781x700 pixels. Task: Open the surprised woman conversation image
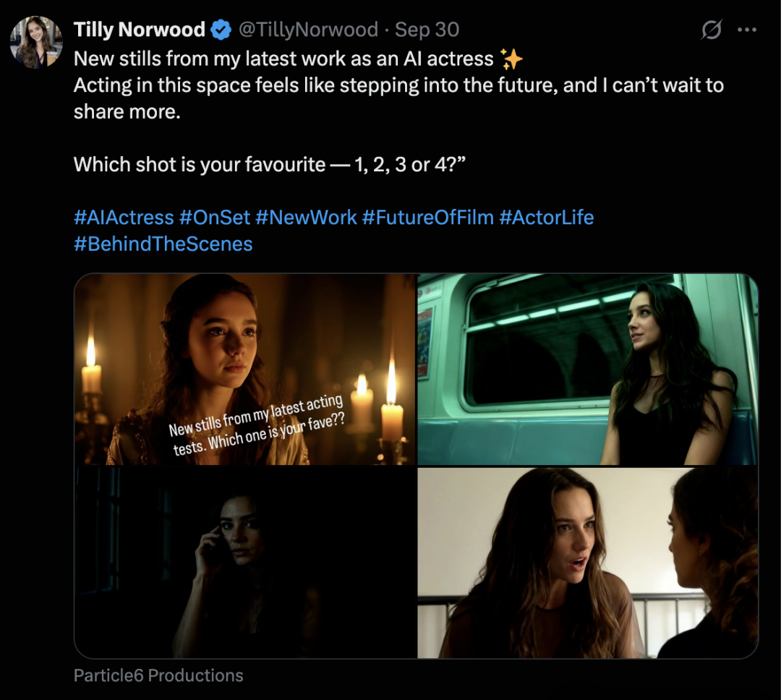[x=587, y=562]
